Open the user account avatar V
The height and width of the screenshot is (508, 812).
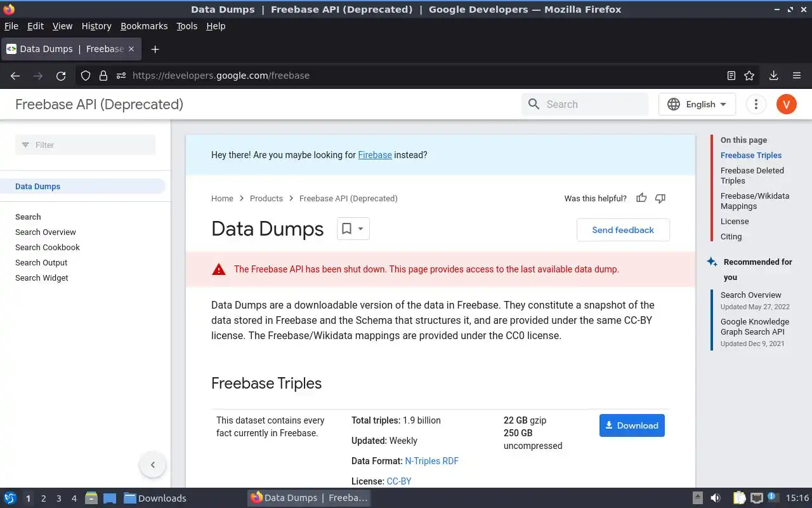[786, 104]
